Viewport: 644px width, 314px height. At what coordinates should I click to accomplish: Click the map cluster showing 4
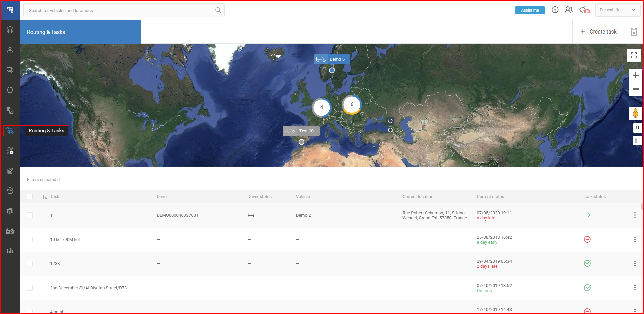click(322, 107)
